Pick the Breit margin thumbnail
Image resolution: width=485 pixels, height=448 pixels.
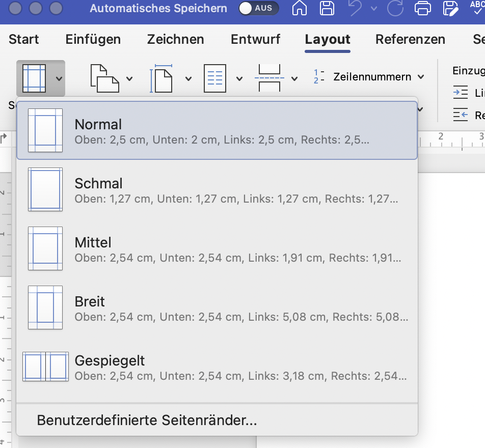point(45,307)
